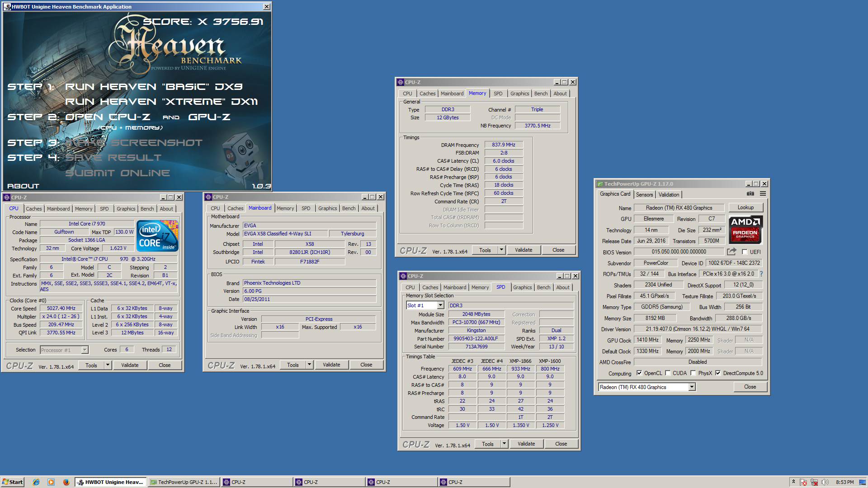Click the DRAM Frequency value 837.9 MHz
Viewport: 868px width, 488px height.
coord(504,145)
